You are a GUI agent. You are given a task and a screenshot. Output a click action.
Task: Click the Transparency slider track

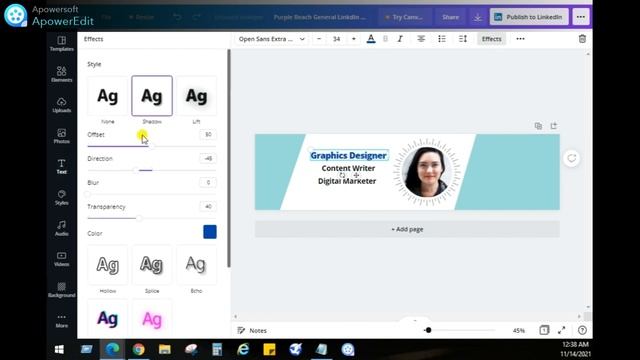152,218
